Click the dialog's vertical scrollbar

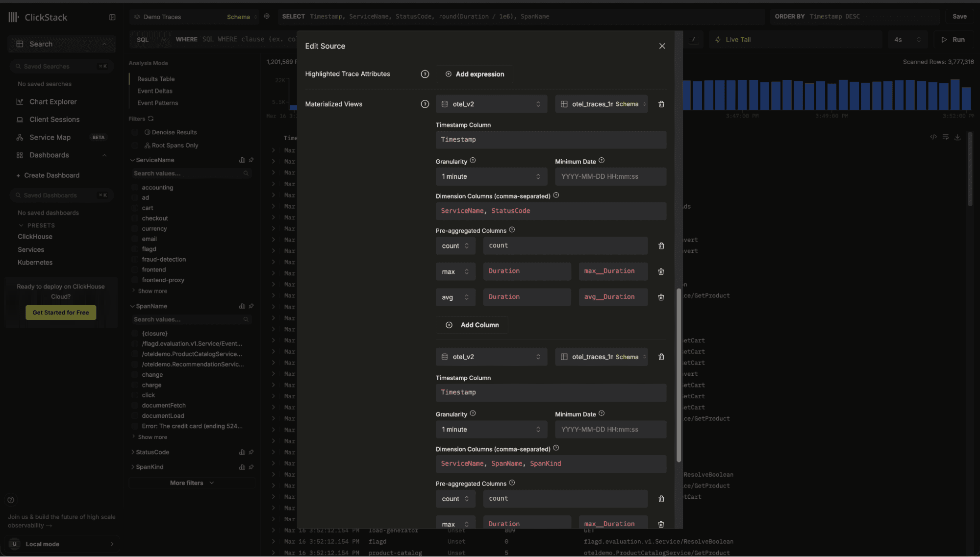(678, 375)
